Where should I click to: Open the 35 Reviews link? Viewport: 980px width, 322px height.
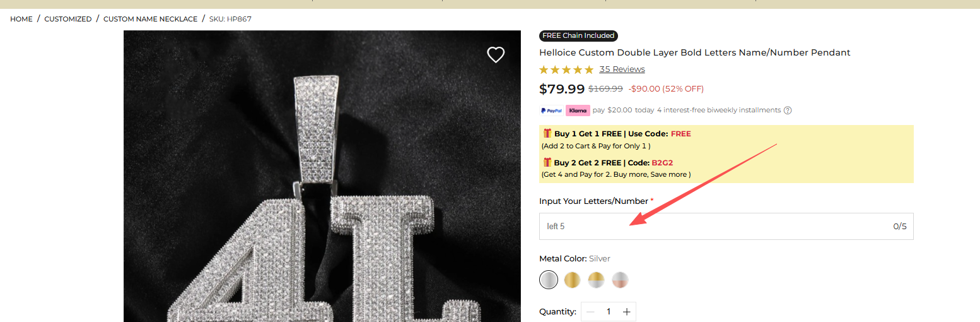coord(622,69)
